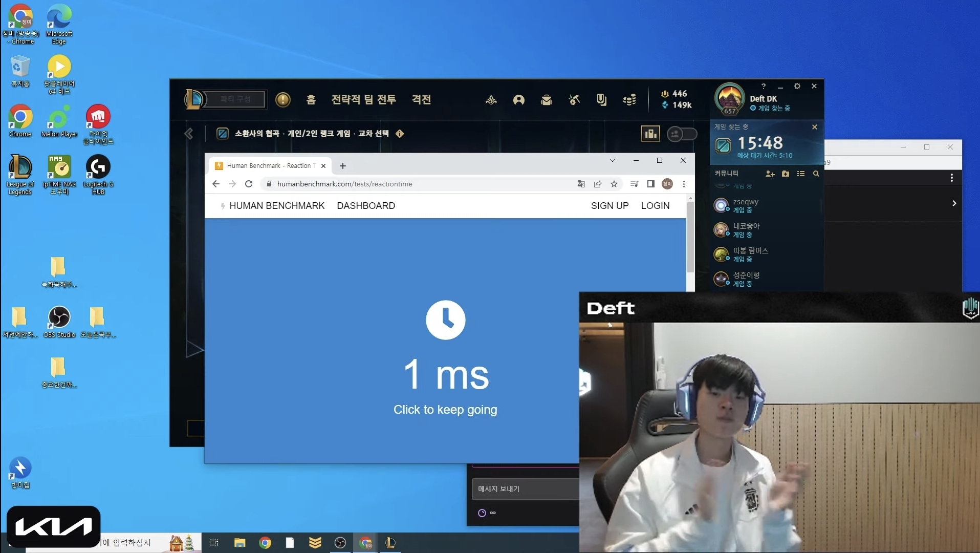Click the SIGN UP link
The image size is (980, 553).
coord(610,206)
